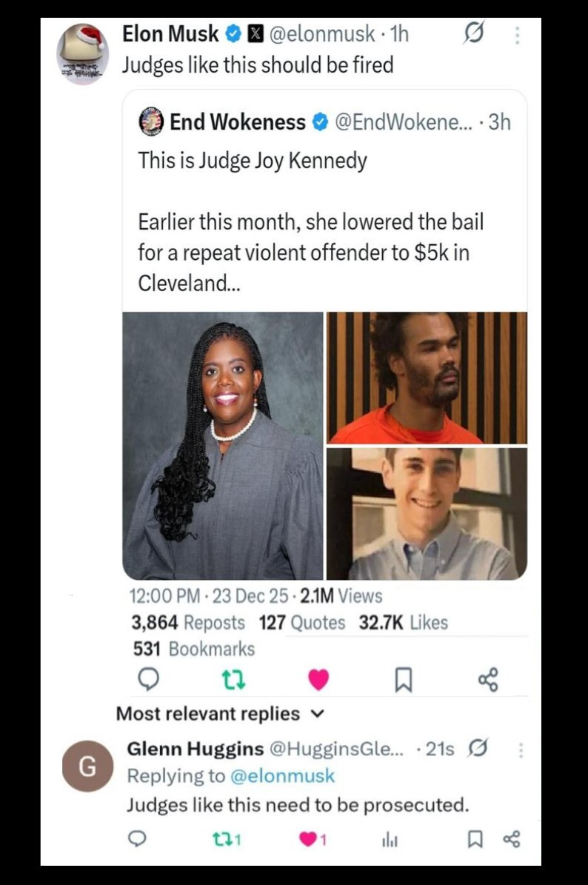Open three-dot menu on Glenn Huggins' reply
This screenshot has width=588, height=885.
(521, 749)
